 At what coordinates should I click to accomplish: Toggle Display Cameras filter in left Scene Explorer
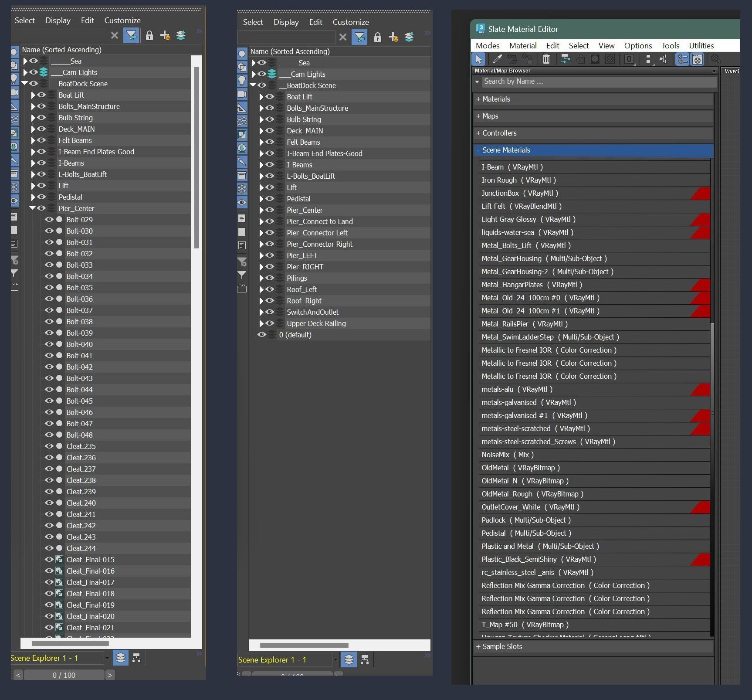pyautogui.click(x=14, y=92)
